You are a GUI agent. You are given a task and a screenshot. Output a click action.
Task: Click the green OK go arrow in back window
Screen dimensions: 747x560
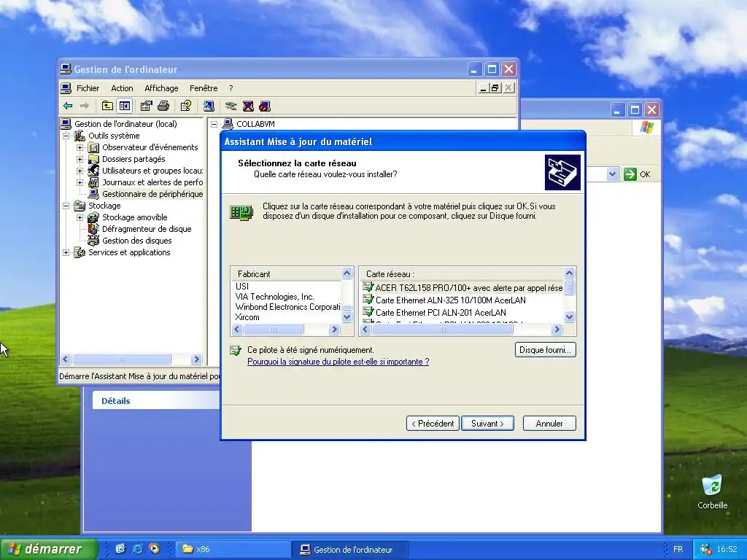coord(630,174)
